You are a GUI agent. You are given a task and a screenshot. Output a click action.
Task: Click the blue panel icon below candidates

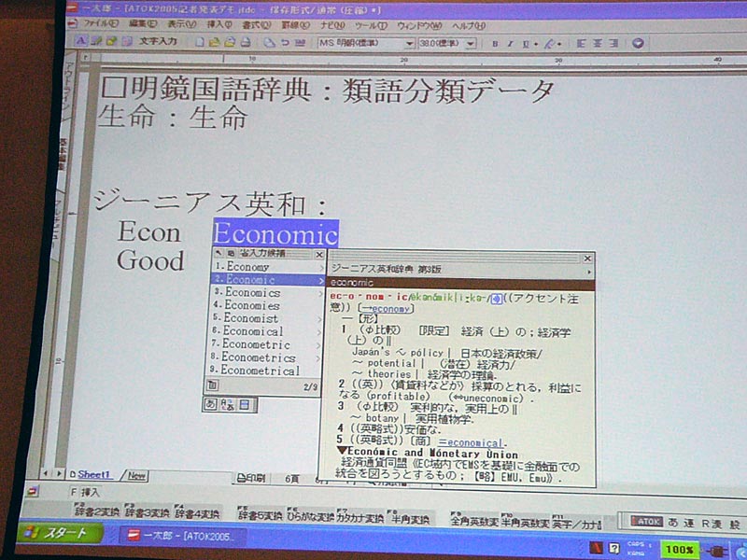click(x=244, y=405)
